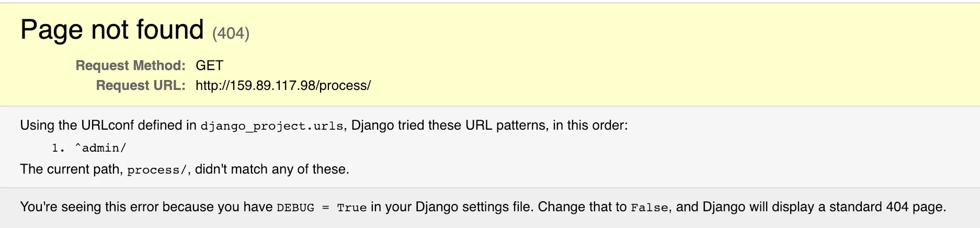Click the GET request method value
This screenshot has height=228, width=980.
coord(209,65)
